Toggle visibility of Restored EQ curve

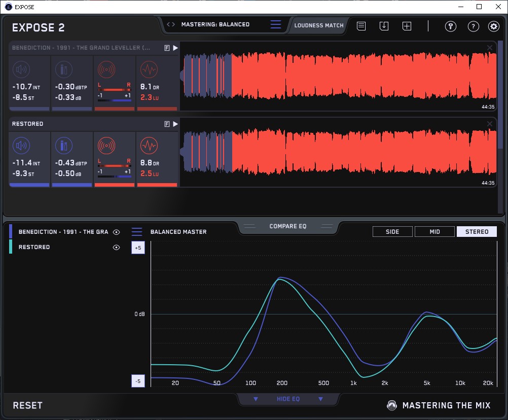(117, 247)
